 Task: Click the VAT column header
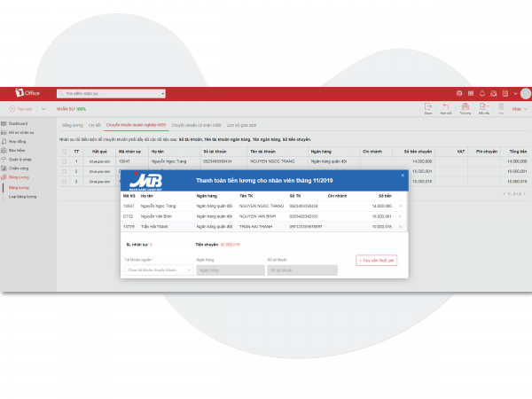click(x=461, y=152)
